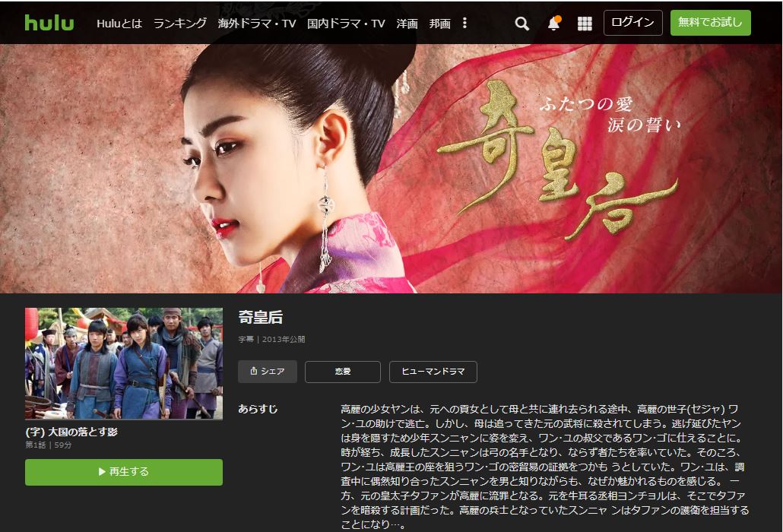Open the ランキング menu item
This screenshot has width=783, height=532.
coord(180,24)
